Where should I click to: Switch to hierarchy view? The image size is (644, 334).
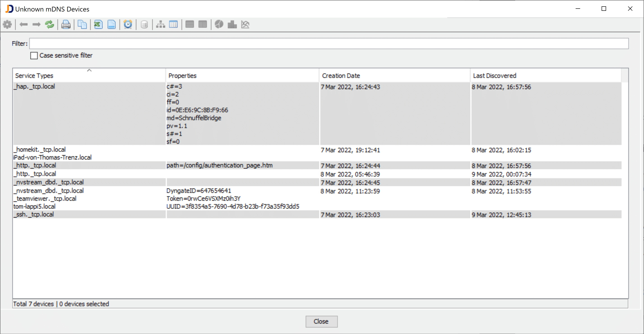pyautogui.click(x=160, y=24)
